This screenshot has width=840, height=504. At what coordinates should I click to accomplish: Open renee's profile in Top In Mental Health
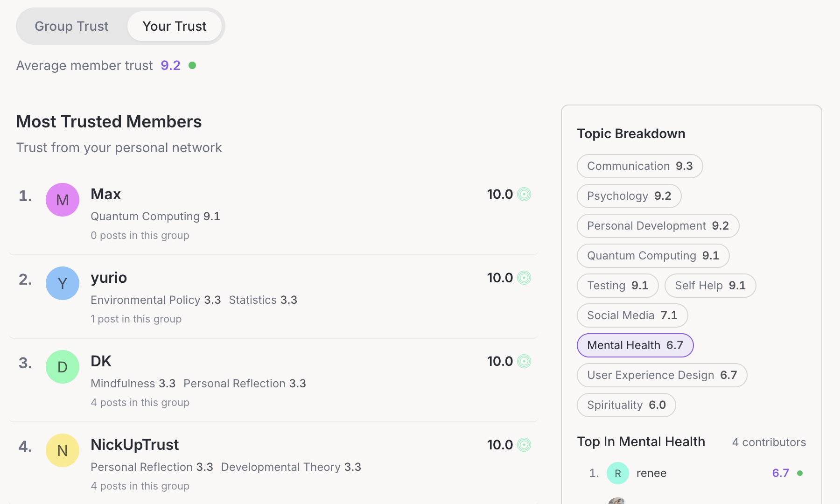pos(651,473)
